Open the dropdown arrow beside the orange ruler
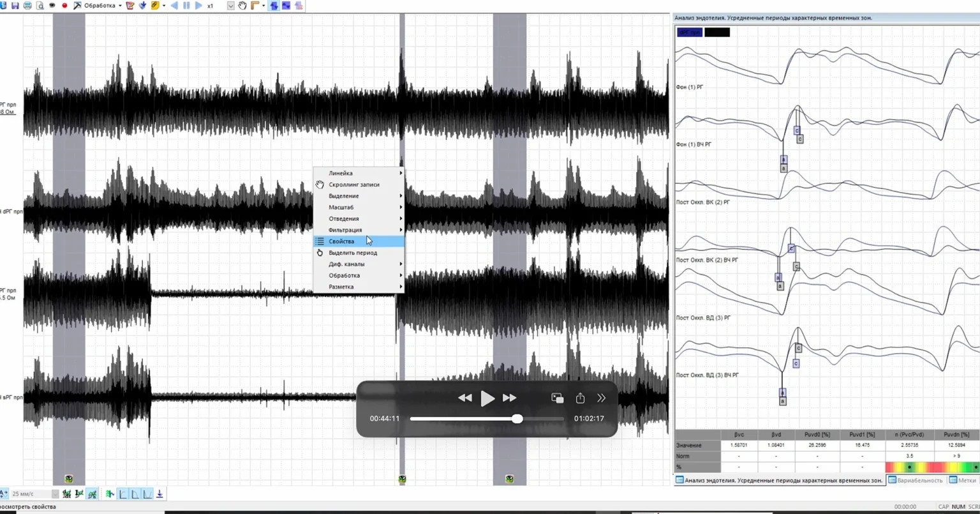The width and height of the screenshot is (980, 514). point(264,6)
